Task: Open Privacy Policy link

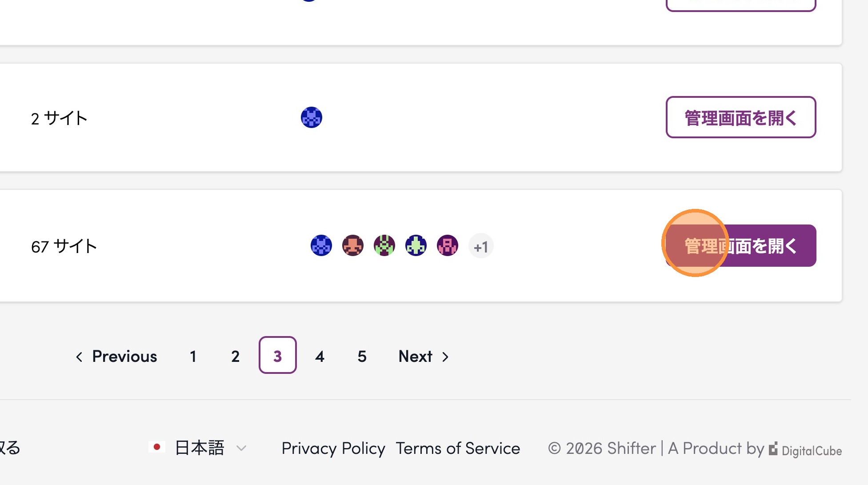Action: pyautogui.click(x=333, y=448)
